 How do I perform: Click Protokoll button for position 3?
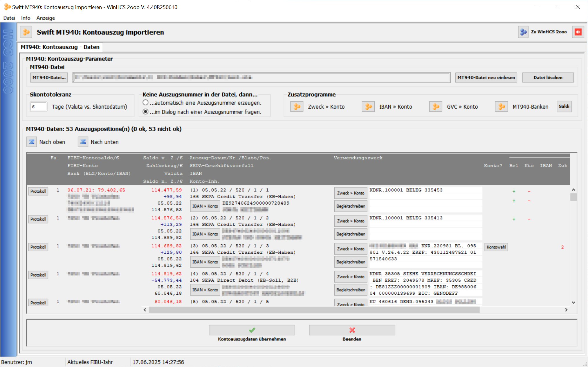coord(38,247)
